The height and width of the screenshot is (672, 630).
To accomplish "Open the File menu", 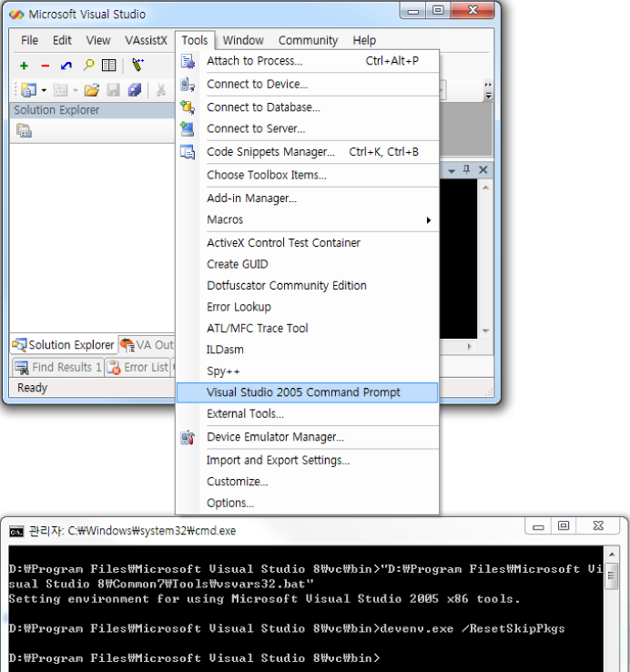I will point(29,40).
